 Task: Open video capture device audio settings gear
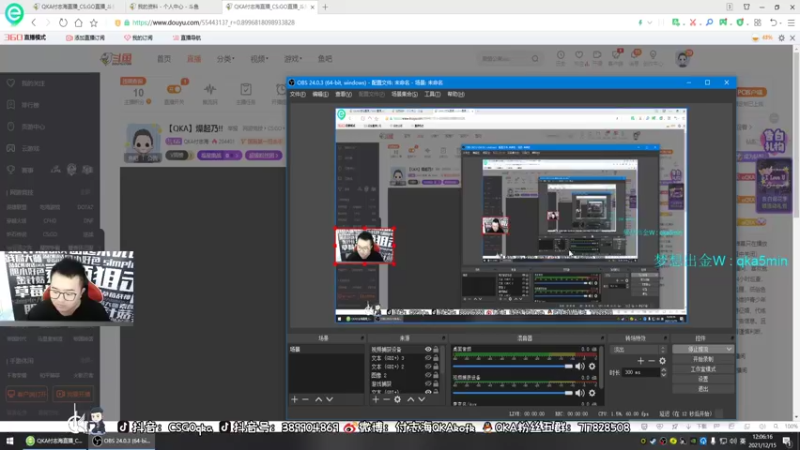[x=592, y=393]
